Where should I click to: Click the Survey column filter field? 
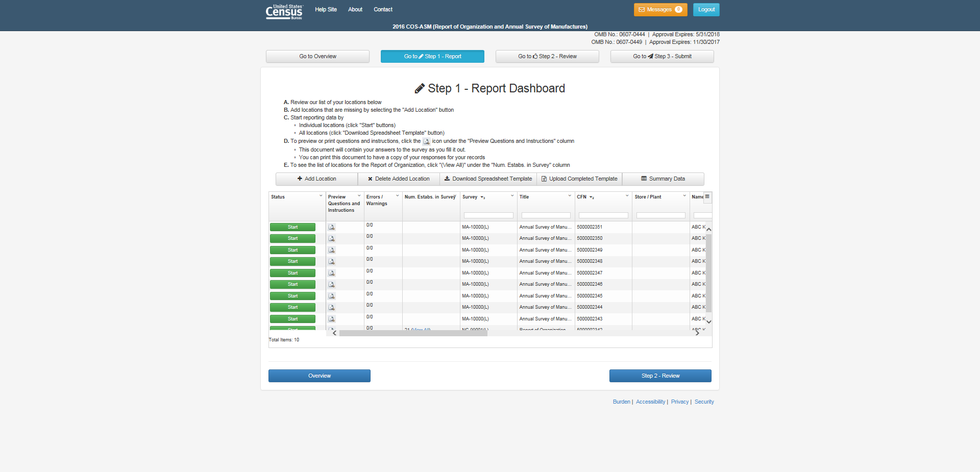point(488,215)
